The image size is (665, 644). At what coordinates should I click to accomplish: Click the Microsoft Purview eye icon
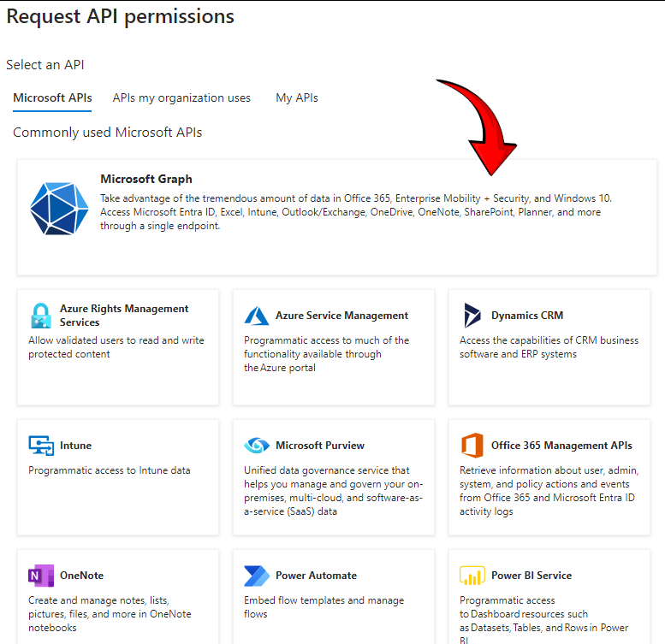pyautogui.click(x=257, y=446)
